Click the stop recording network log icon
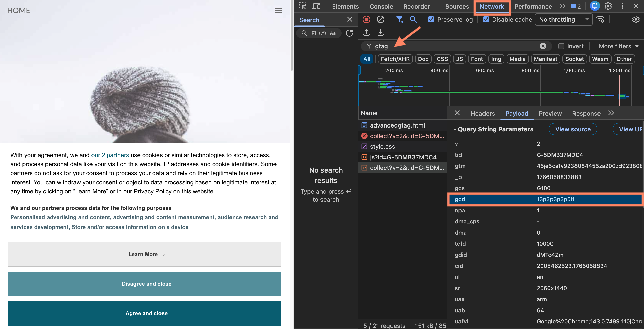The image size is (644, 329). (x=366, y=19)
